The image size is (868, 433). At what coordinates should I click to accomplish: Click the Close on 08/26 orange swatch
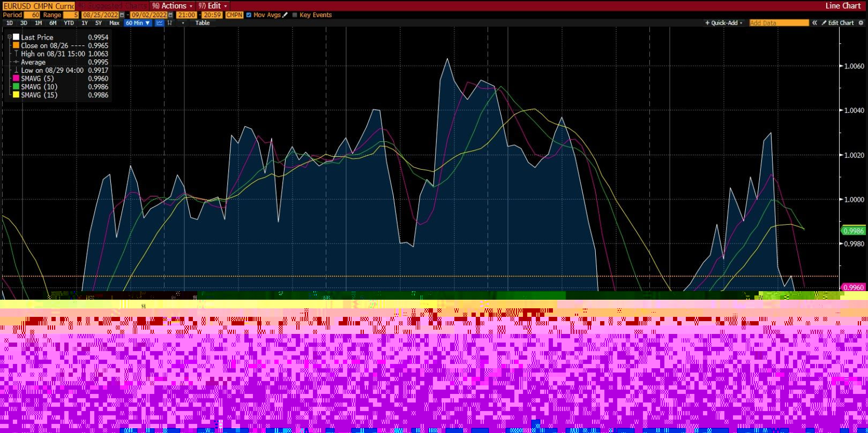tap(16, 45)
